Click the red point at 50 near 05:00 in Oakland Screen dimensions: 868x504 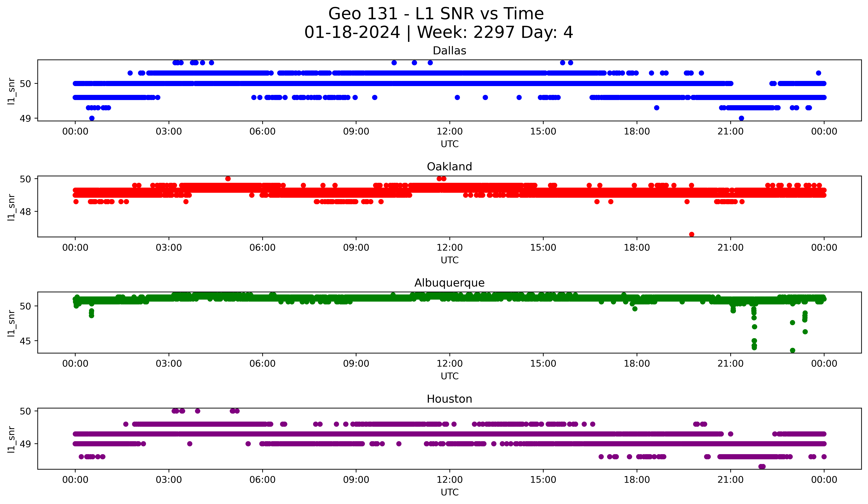[228, 178]
